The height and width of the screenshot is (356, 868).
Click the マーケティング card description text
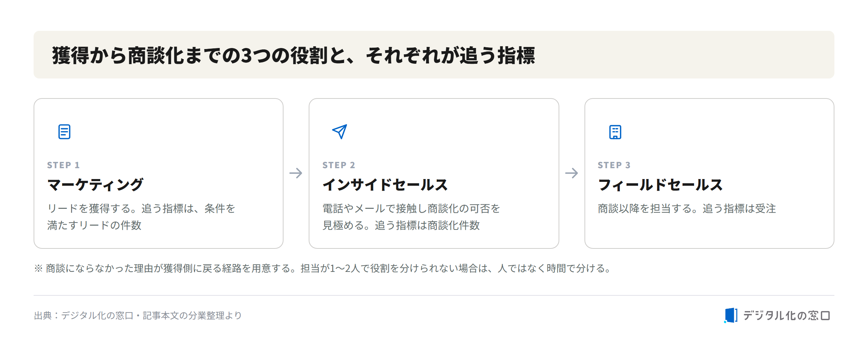[x=141, y=217]
